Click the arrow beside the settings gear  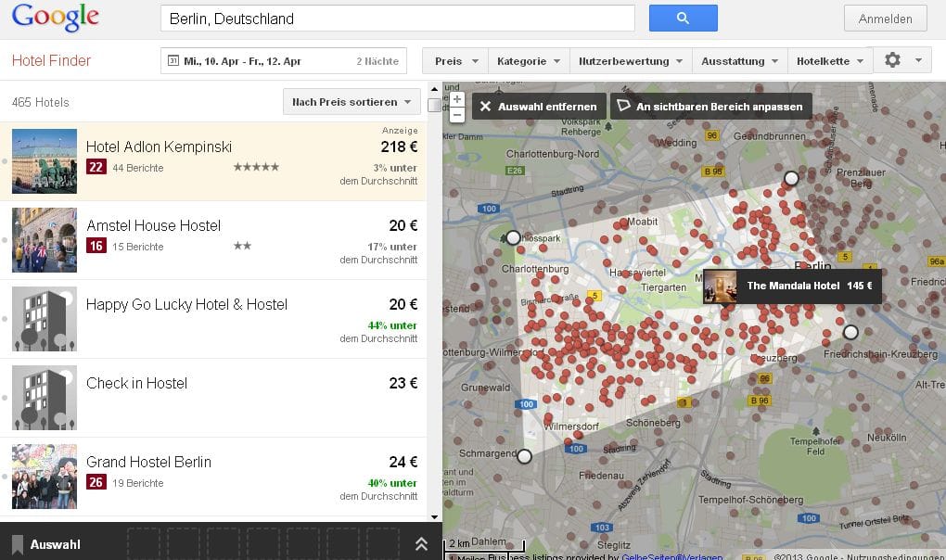pyautogui.click(x=918, y=60)
